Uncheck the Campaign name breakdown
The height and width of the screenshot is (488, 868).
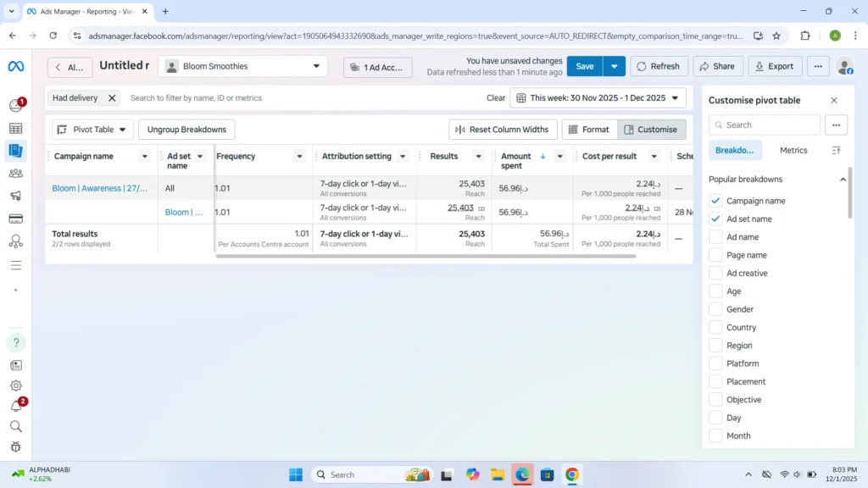pyautogui.click(x=716, y=201)
